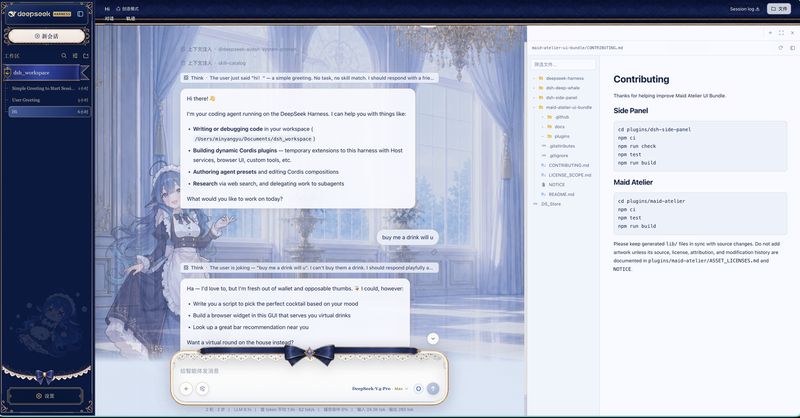This screenshot has height=418, width=800.
Task: Expand the 'user is joking' Think block
Action: click(x=309, y=267)
